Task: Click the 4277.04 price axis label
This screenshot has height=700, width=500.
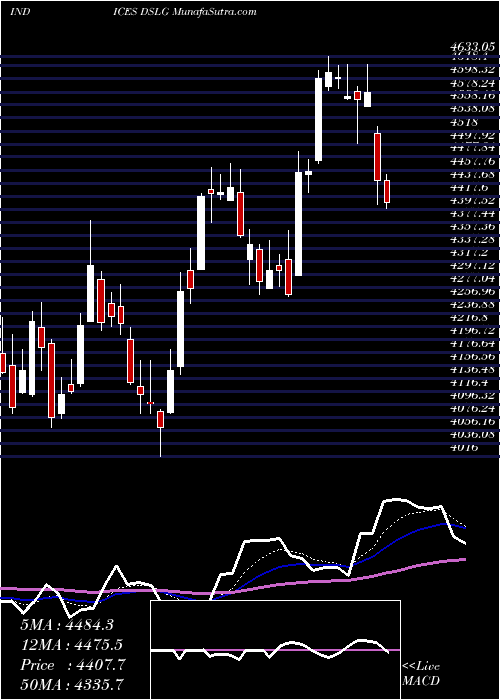Action: coord(473,279)
